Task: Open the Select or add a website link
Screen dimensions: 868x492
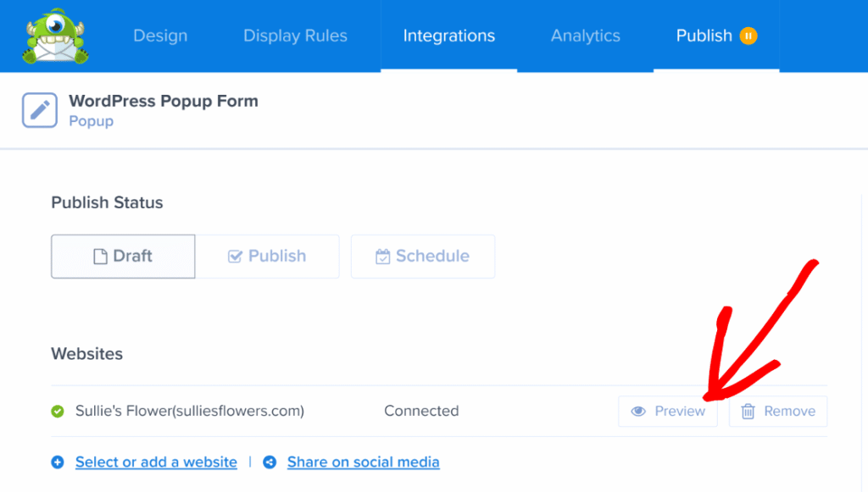Action: 156,462
